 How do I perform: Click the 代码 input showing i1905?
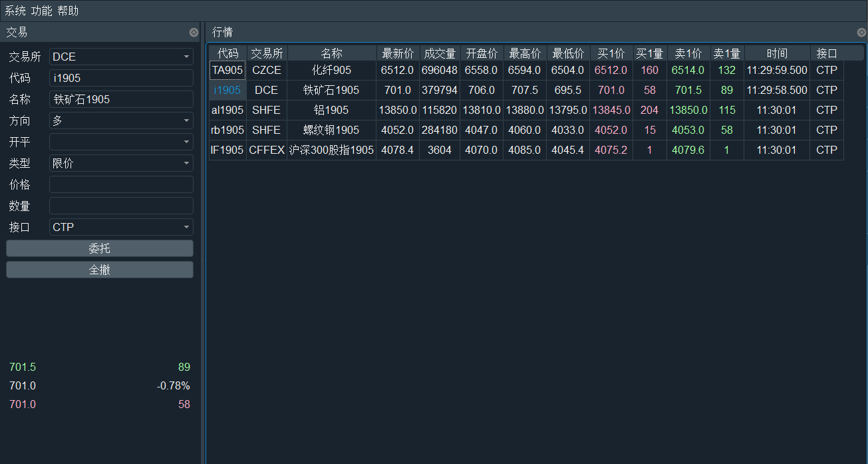(121, 78)
